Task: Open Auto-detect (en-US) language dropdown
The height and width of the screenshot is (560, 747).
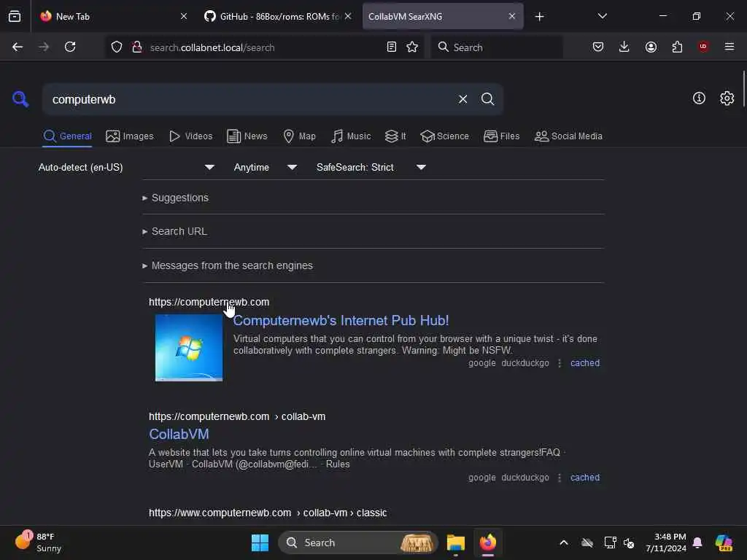Action: pos(126,167)
